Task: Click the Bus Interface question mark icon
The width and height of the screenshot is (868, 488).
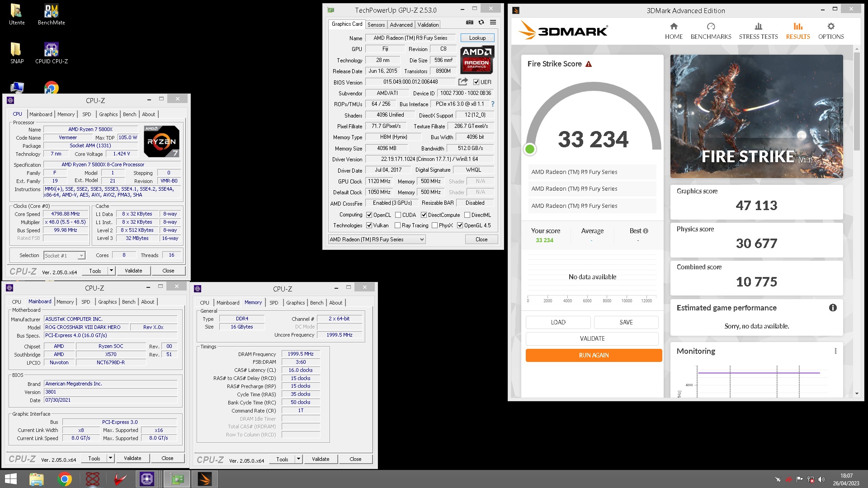Action: coord(493,104)
